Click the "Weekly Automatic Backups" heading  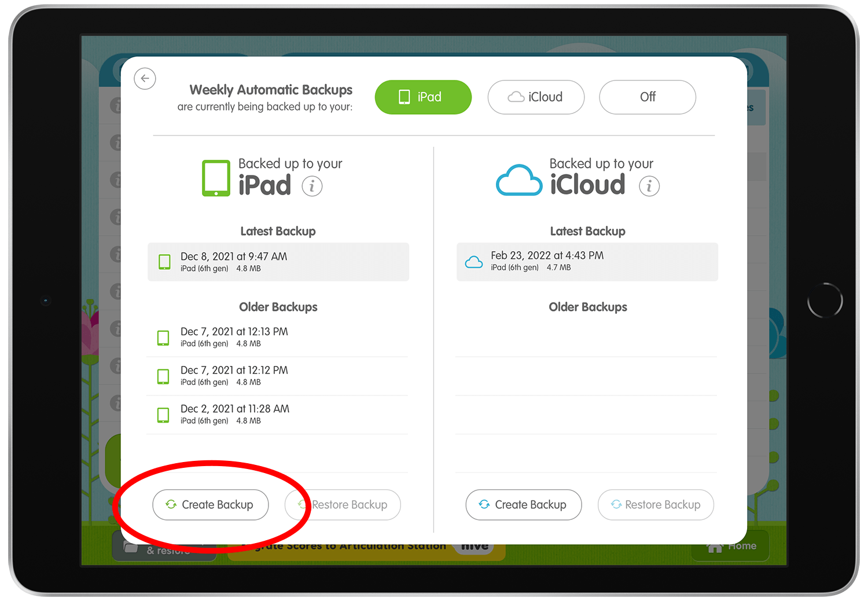271,90
